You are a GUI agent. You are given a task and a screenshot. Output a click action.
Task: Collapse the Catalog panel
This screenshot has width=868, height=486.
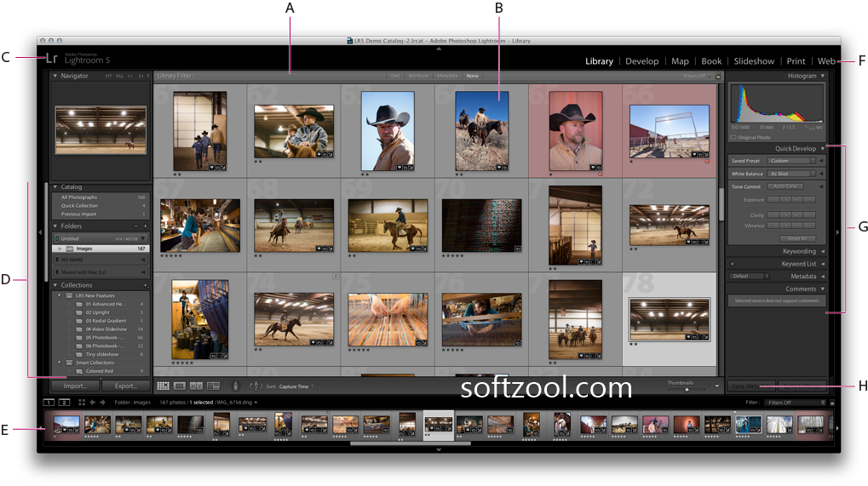55,187
